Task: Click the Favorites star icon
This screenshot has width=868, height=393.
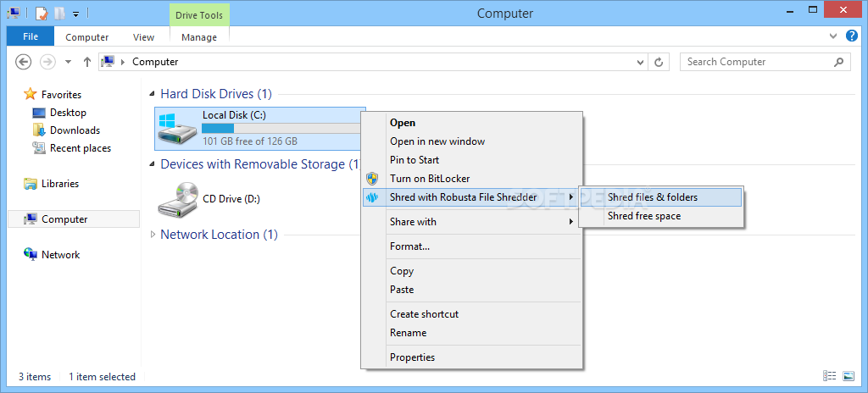Action: [31, 95]
